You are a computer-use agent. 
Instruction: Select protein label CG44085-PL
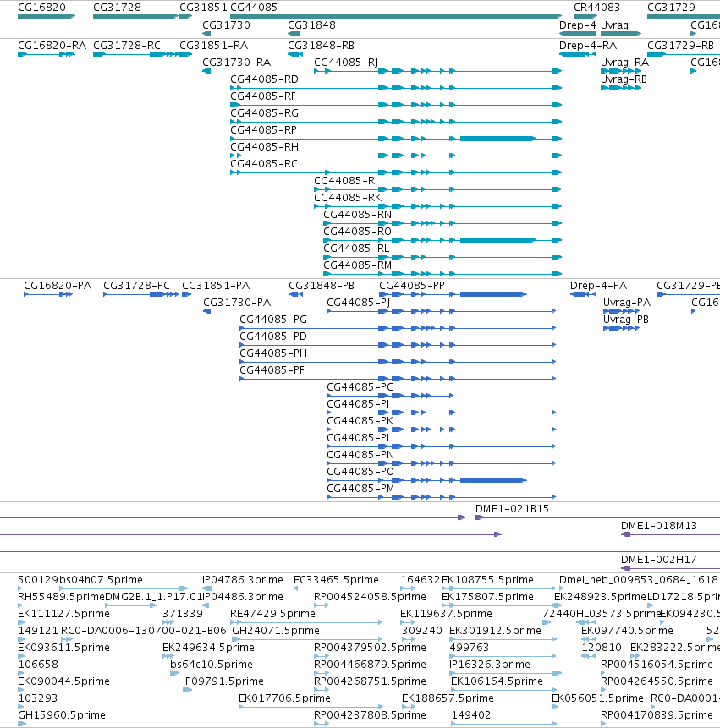coord(359,438)
